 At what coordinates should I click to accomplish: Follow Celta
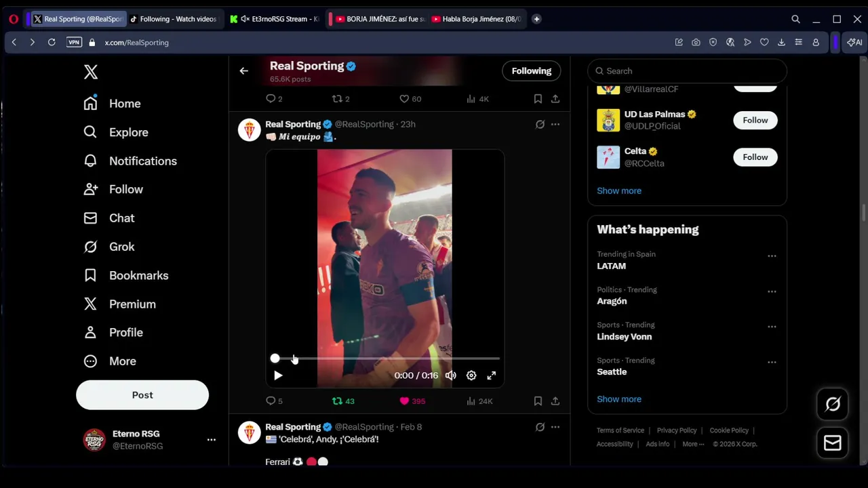click(x=755, y=157)
